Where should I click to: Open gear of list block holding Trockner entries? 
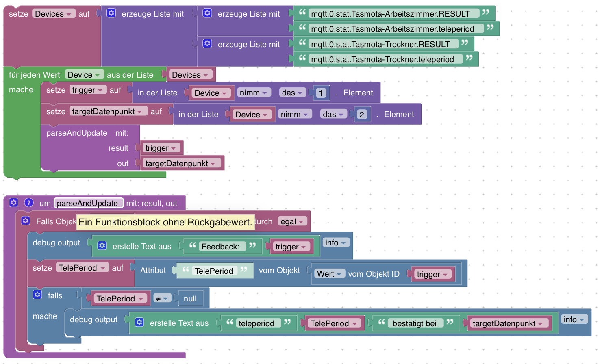point(207,43)
